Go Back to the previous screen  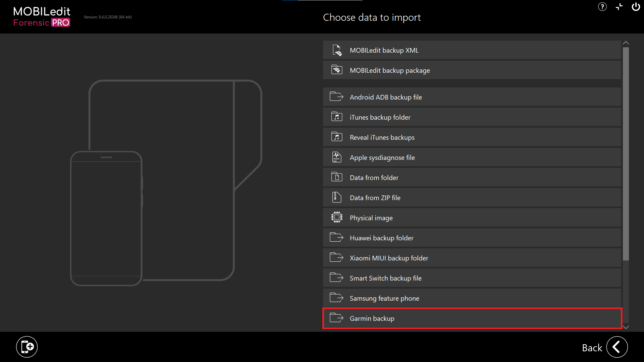click(x=617, y=347)
